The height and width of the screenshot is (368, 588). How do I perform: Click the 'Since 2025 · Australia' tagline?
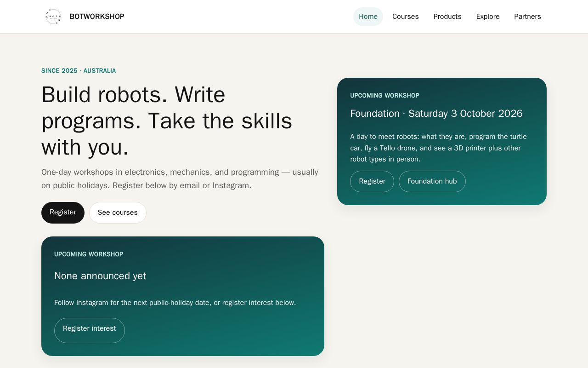pos(79,71)
